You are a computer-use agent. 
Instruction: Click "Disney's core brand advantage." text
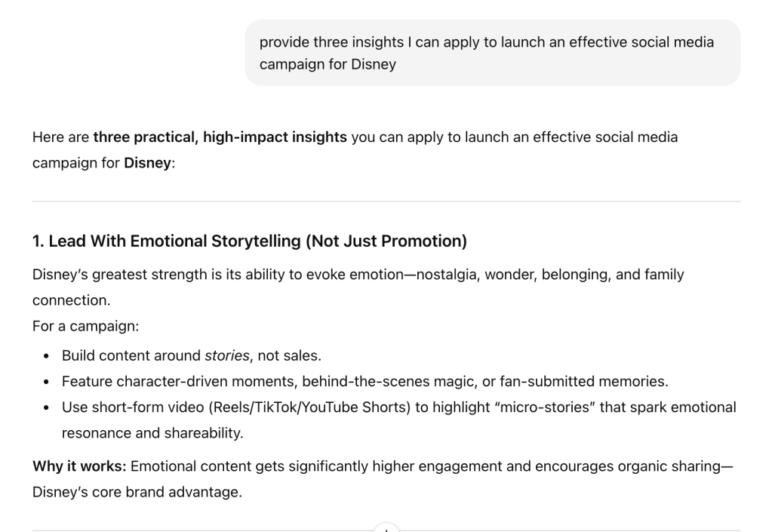click(137, 493)
